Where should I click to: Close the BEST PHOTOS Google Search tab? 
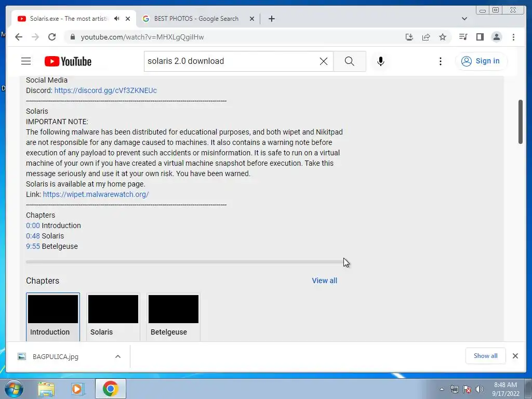252,19
